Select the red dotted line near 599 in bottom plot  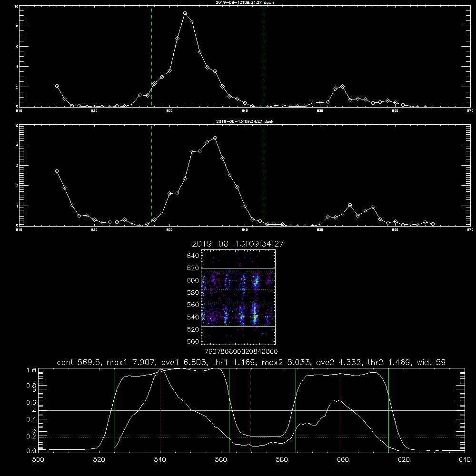pyautogui.click(x=340, y=410)
